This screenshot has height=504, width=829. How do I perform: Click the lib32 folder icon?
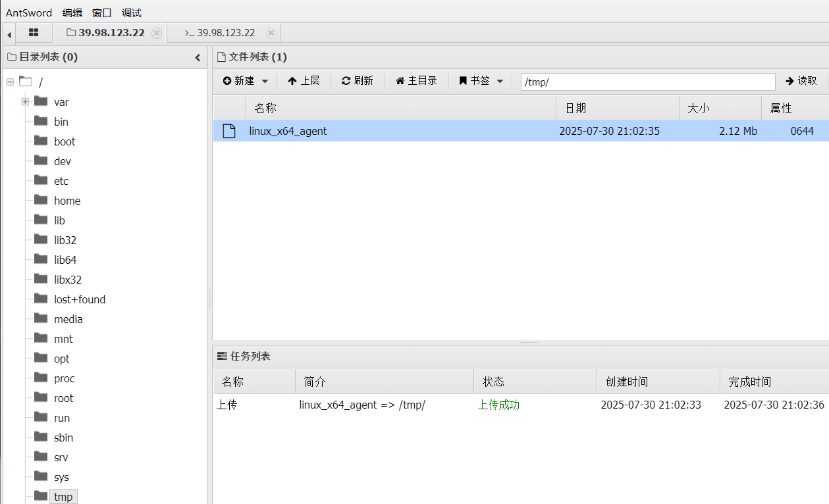[x=41, y=239]
